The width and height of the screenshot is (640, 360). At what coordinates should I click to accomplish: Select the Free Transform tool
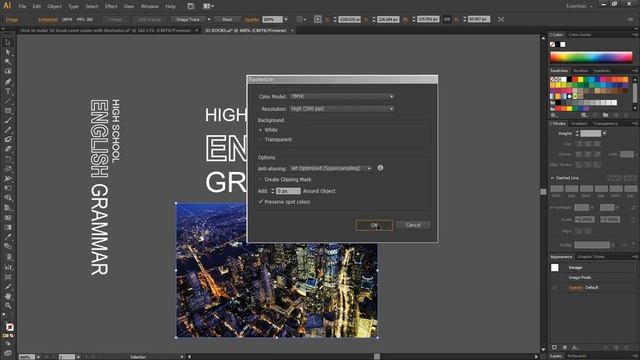[x=8, y=188]
